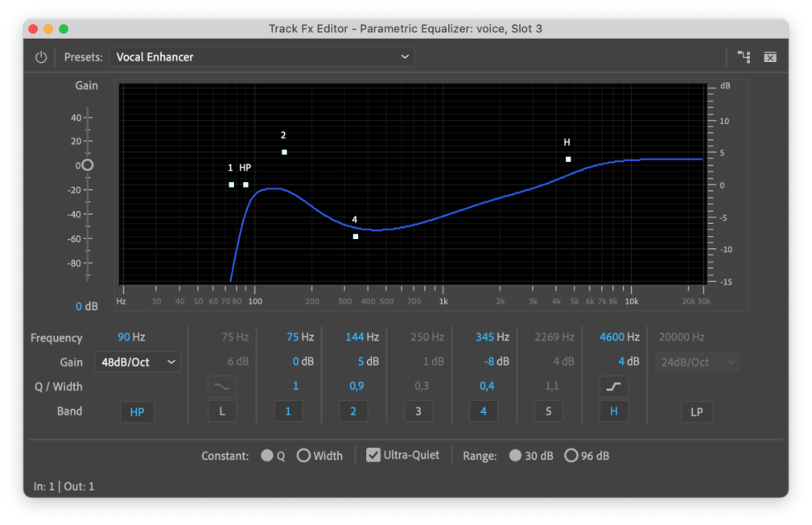Toggle the LP band button
812x525 pixels.
coord(697,411)
